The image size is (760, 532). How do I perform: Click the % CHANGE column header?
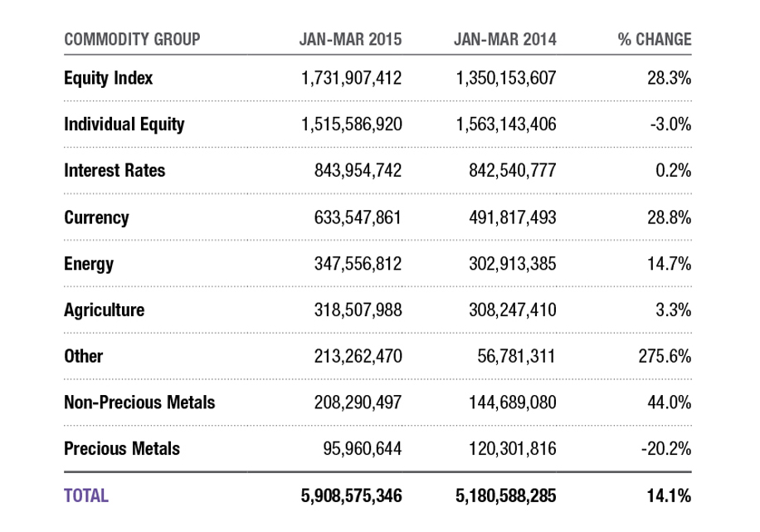pyautogui.click(x=654, y=40)
